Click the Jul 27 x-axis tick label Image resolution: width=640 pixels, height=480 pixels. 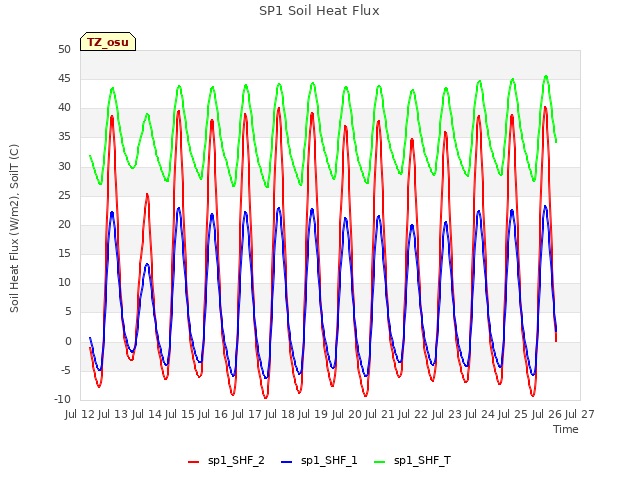(580, 414)
